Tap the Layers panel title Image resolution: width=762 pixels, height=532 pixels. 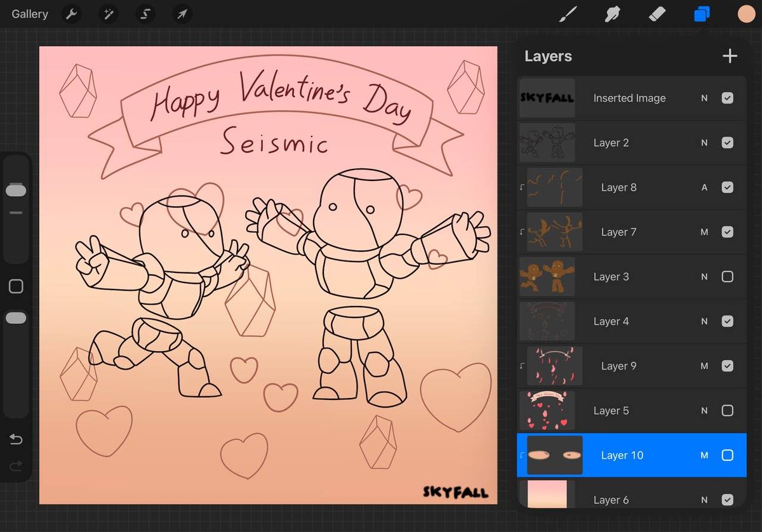tap(548, 56)
